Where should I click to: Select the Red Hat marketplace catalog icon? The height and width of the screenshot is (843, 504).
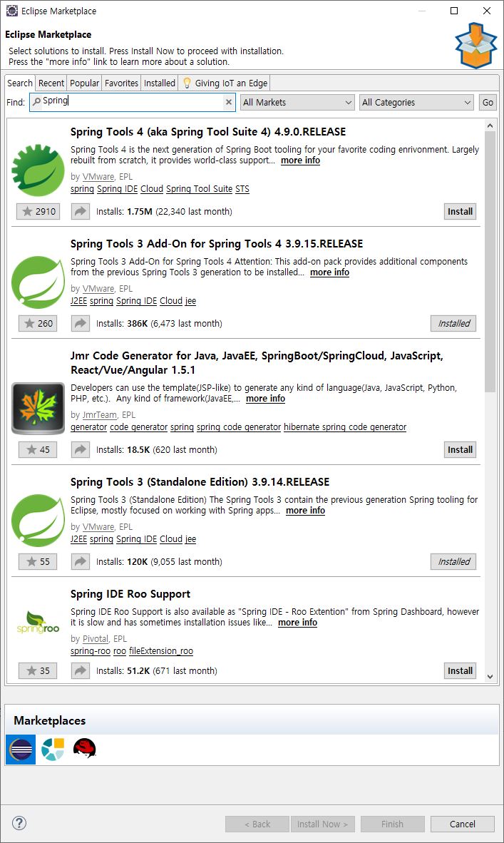tap(84, 748)
